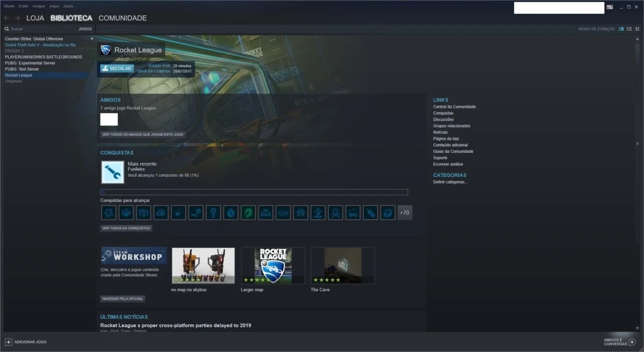Click Adicionar Jogo at the bottom
Screen dimensions: 644x352
[x=30, y=342]
